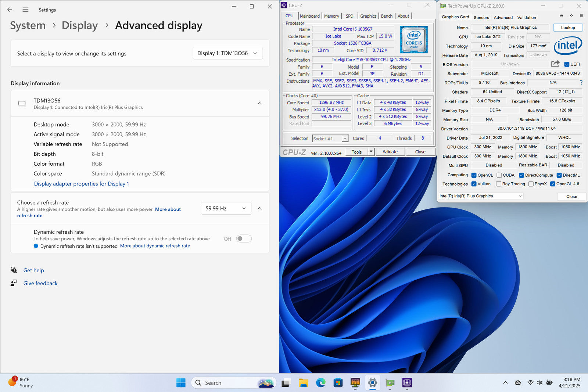Click the Settings back arrow
The width and height of the screenshot is (588, 392).
(10, 10)
